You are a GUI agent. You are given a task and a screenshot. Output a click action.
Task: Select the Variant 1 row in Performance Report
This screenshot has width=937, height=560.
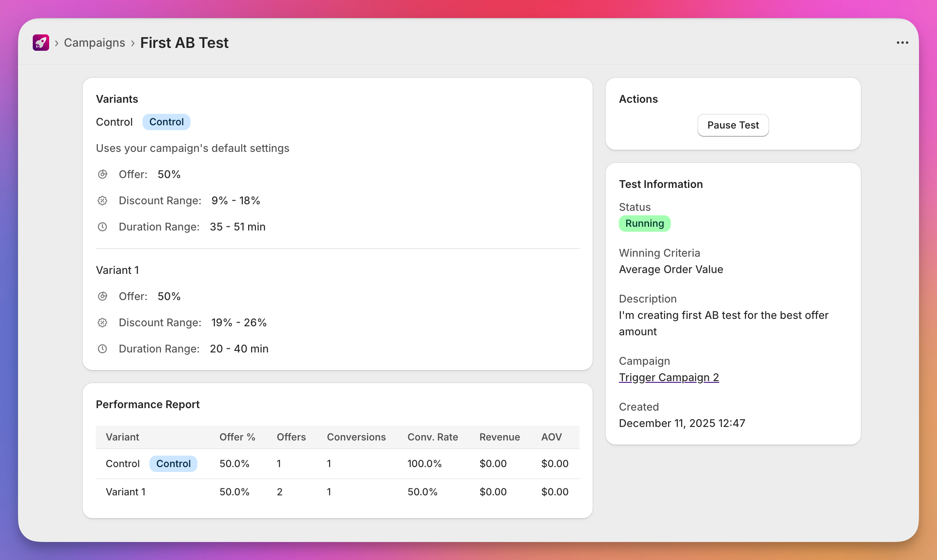pyautogui.click(x=125, y=492)
